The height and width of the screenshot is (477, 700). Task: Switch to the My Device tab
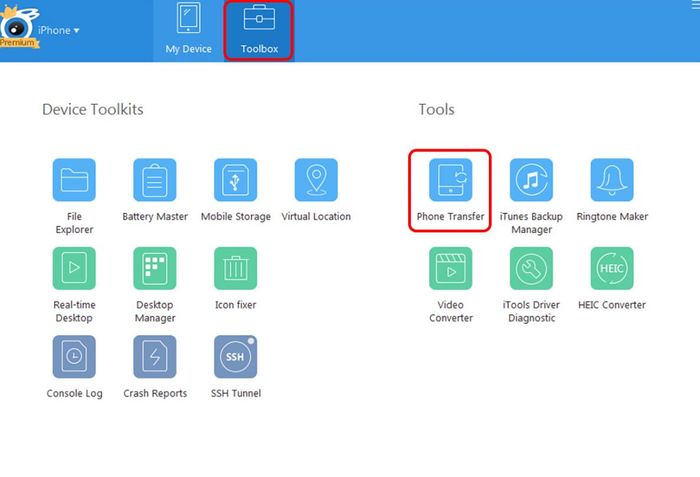(x=188, y=30)
